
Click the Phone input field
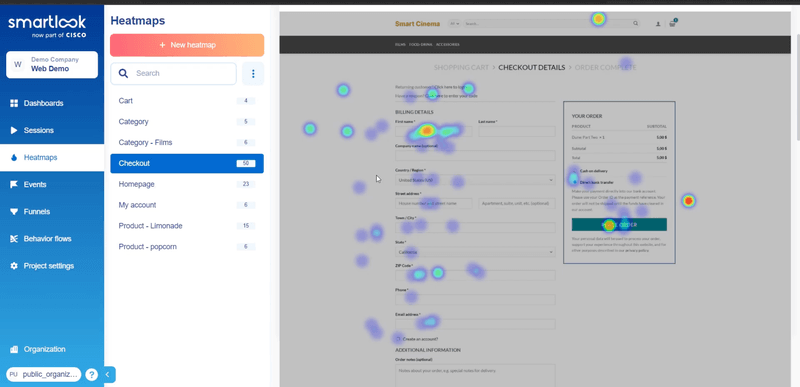(475, 300)
